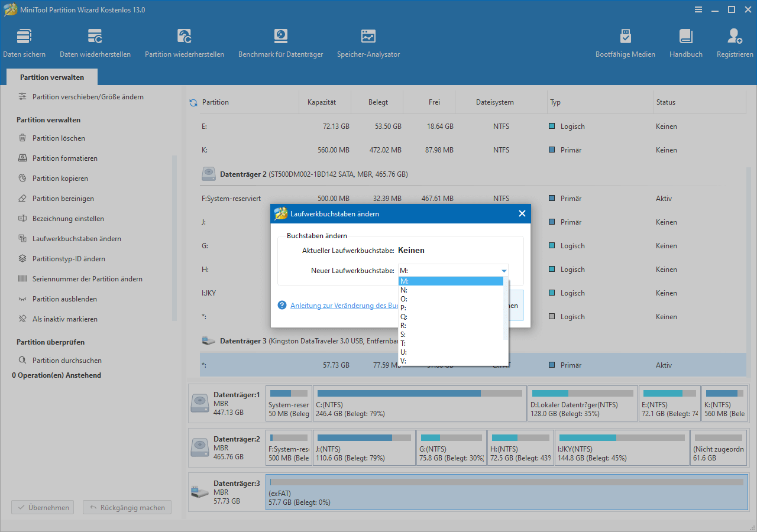This screenshot has width=757, height=532.
Task: Click the Registrieren icon
Action: pos(734,41)
